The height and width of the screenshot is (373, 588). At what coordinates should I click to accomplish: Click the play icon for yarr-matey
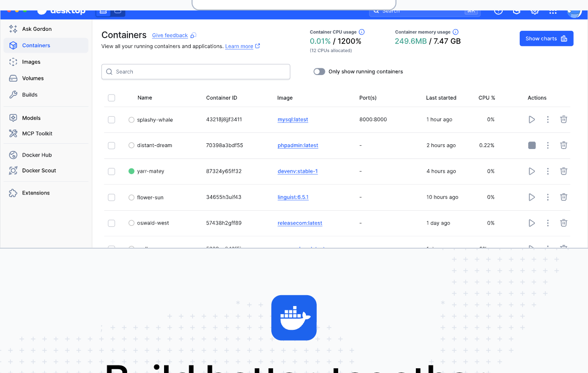(x=532, y=171)
